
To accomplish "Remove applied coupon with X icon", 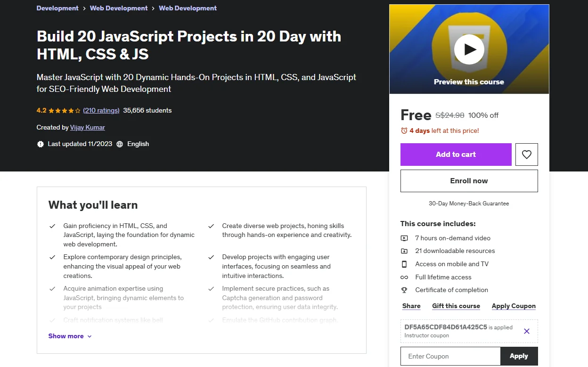I will coord(527,331).
